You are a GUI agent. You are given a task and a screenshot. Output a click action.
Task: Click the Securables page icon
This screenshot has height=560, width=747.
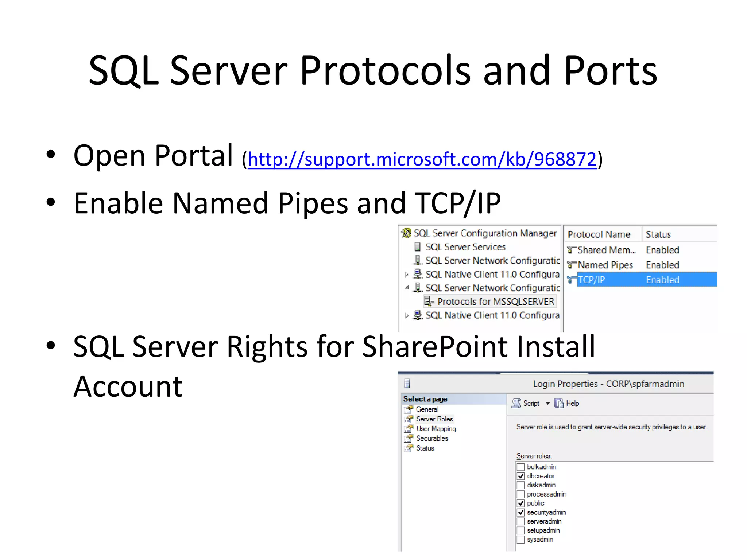pos(409,438)
